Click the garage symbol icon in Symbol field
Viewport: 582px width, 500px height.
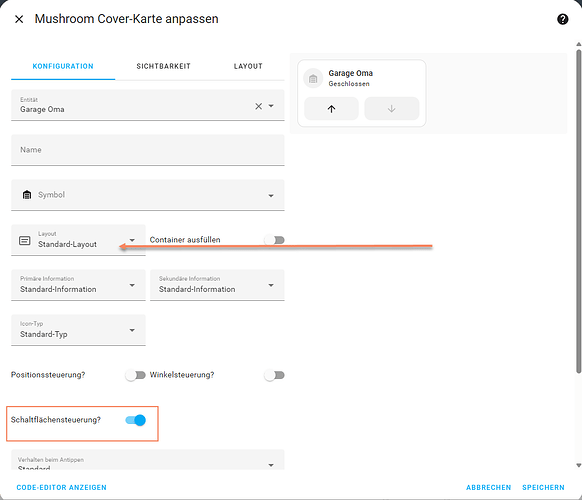[x=27, y=195]
